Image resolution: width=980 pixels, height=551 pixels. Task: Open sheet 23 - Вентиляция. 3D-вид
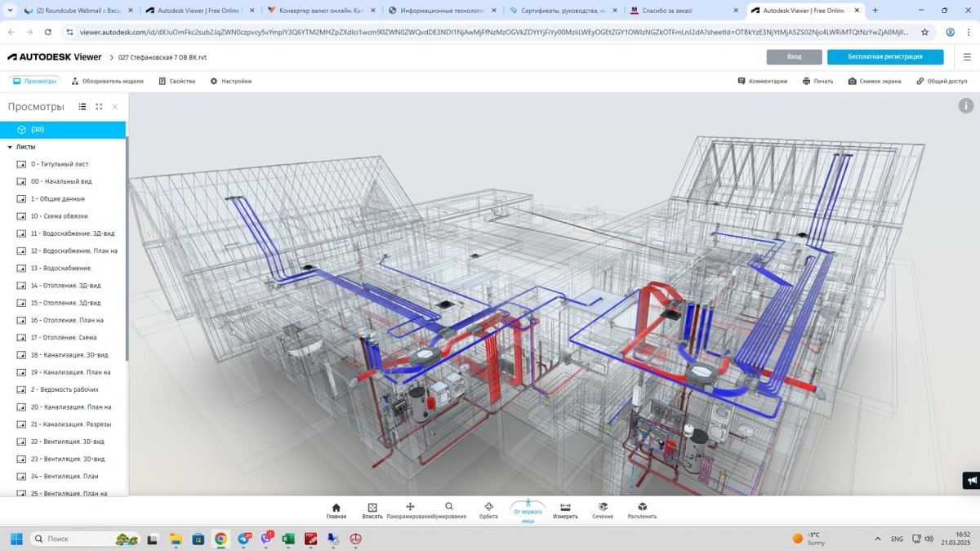pyautogui.click(x=68, y=459)
